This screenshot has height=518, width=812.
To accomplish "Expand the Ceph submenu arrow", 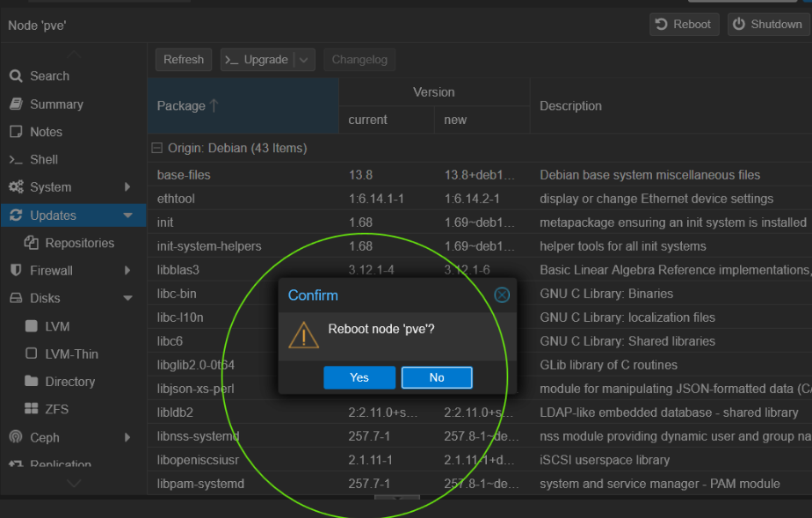I will coord(127,438).
